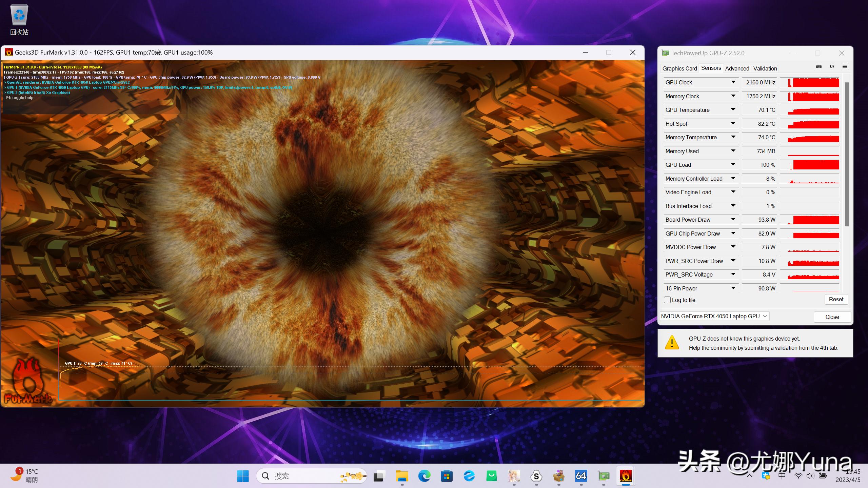
Task: Enable the Log to file checkbox
Action: click(667, 300)
